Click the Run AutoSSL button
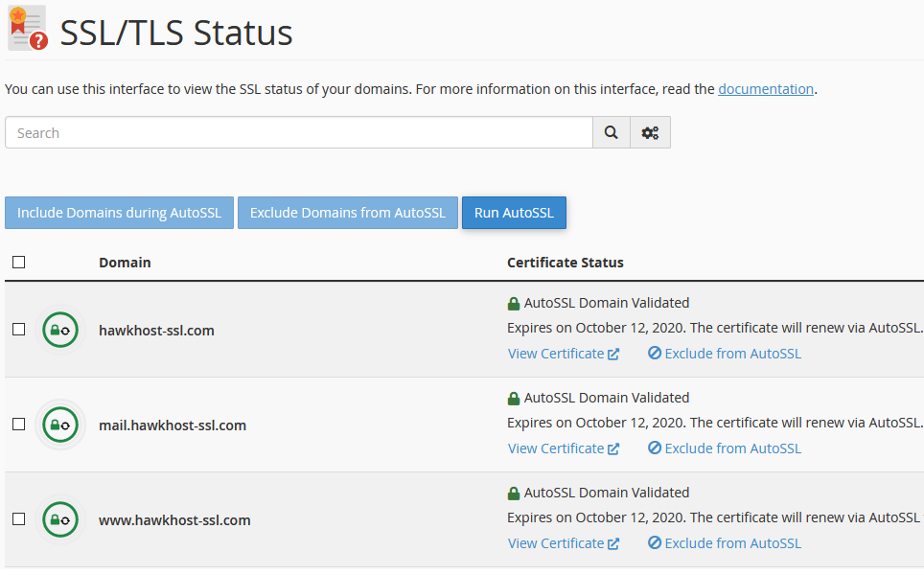 (x=514, y=212)
